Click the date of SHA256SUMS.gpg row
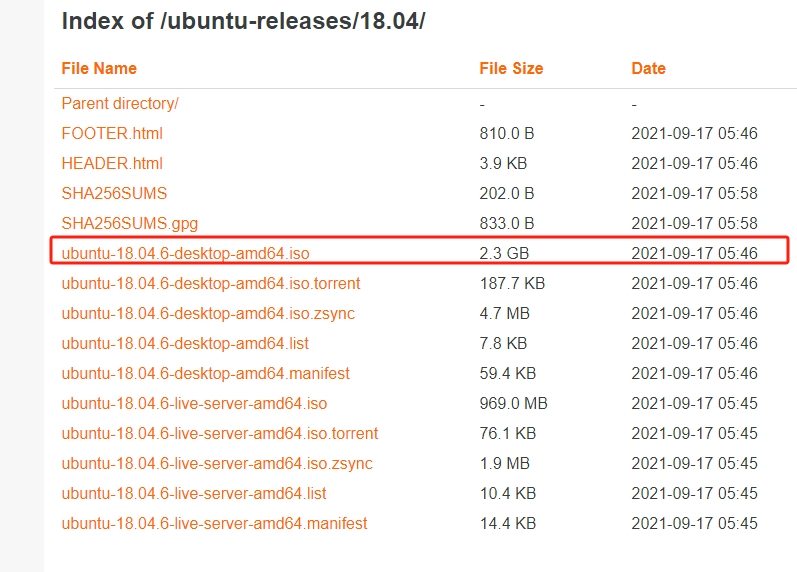Screen dimensions: 797x572 pyautogui.click(x=694, y=223)
